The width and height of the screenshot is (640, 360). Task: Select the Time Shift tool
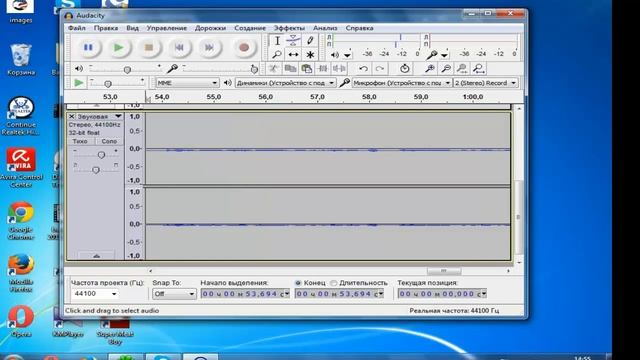pyautogui.click(x=293, y=54)
